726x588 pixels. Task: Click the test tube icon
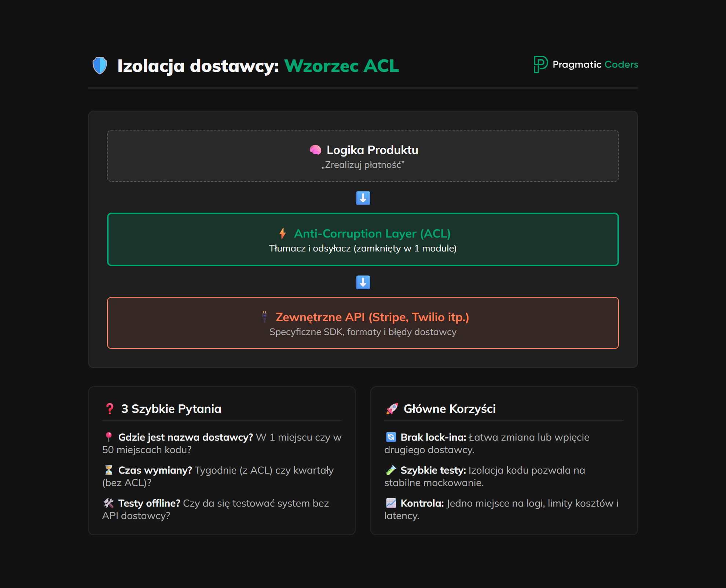tap(391, 470)
